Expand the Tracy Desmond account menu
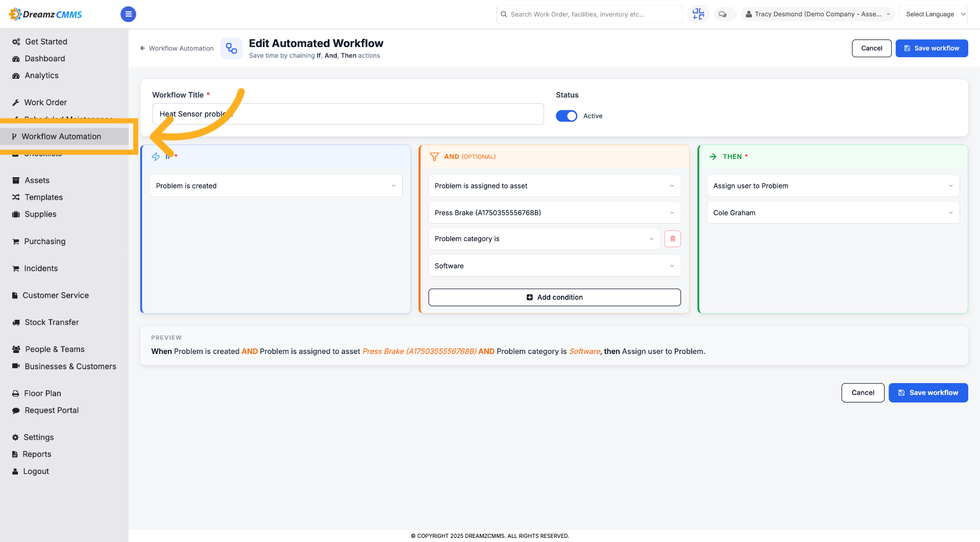This screenshot has width=980, height=542. tap(818, 14)
